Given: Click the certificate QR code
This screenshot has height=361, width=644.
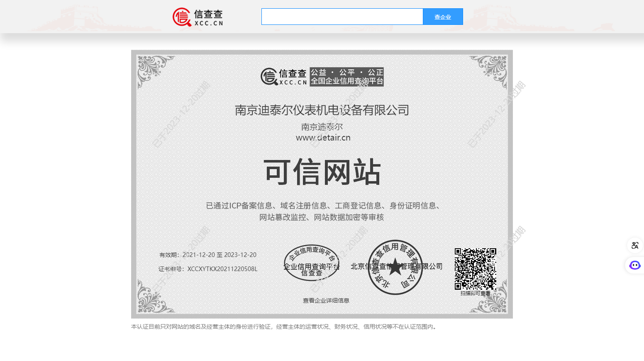Looking at the screenshot, I should click(x=475, y=269).
